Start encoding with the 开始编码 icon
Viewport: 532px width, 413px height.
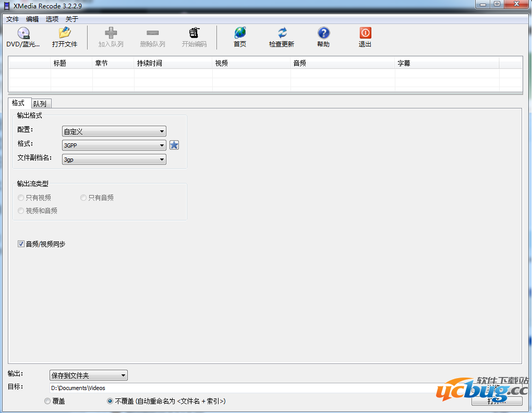point(195,37)
